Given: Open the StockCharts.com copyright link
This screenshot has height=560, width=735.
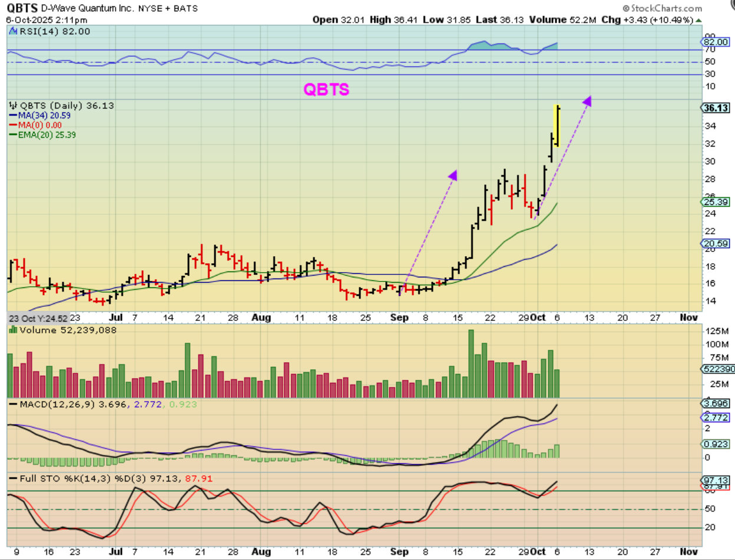Looking at the screenshot, I should (661, 8).
